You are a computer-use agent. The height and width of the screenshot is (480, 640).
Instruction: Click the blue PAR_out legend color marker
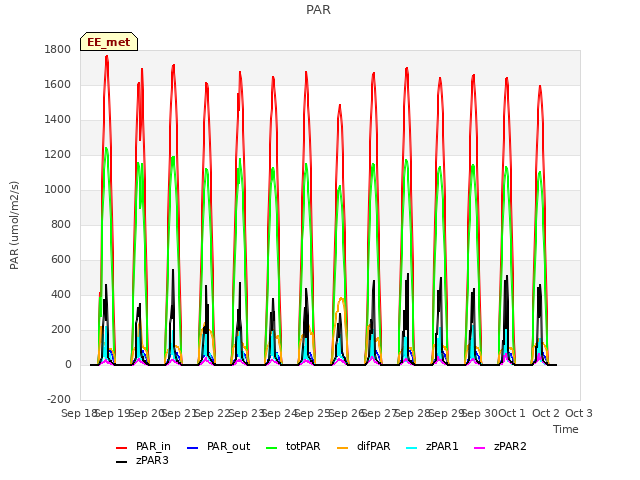click(x=192, y=448)
